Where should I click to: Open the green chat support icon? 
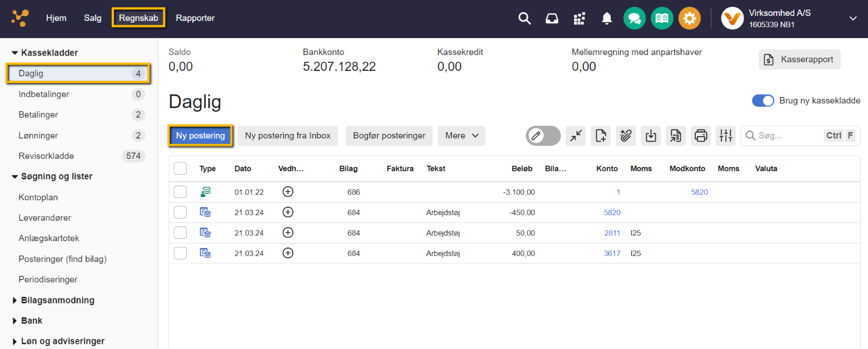(x=635, y=18)
